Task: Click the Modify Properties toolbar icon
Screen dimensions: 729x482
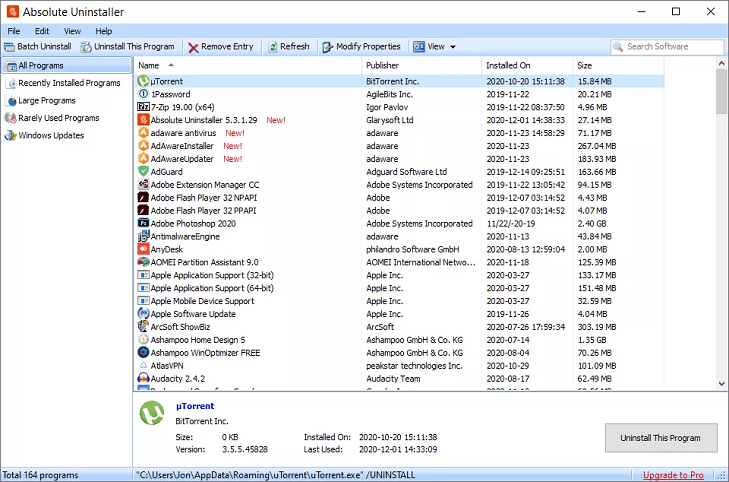Action: [327, 47]
